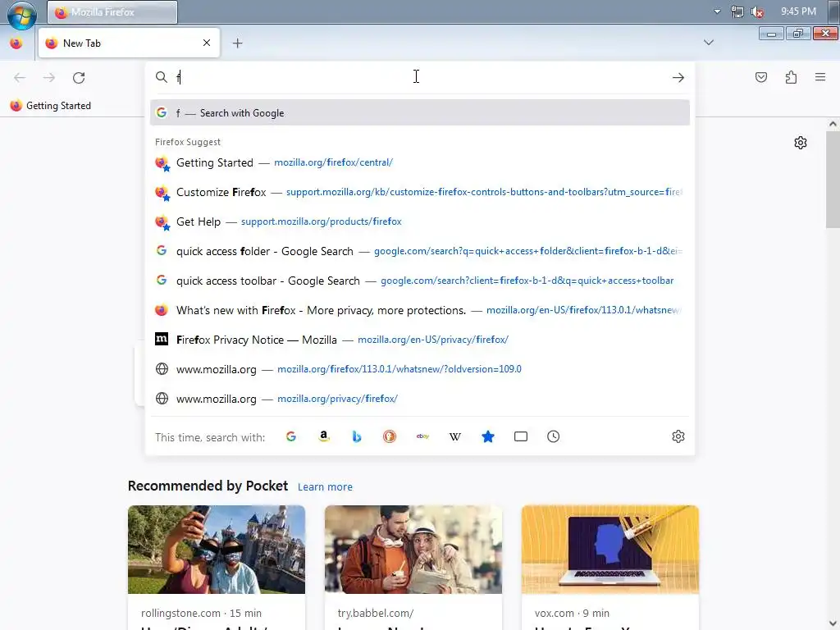
Task: Open the rollingstone.com Pocket story thumbnail
Action: [x=217, y=550]
